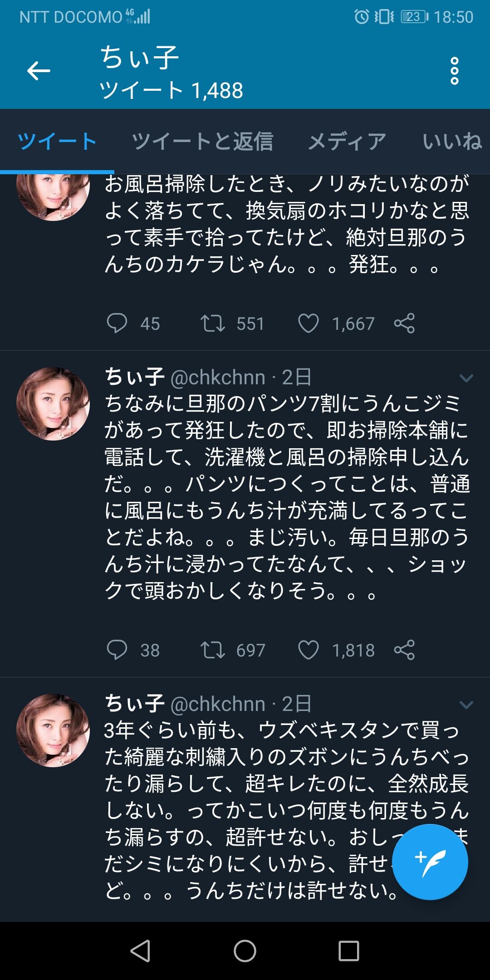
Task: Open the @chkchnn handle on second tweet
Action: tap(218, 377)
